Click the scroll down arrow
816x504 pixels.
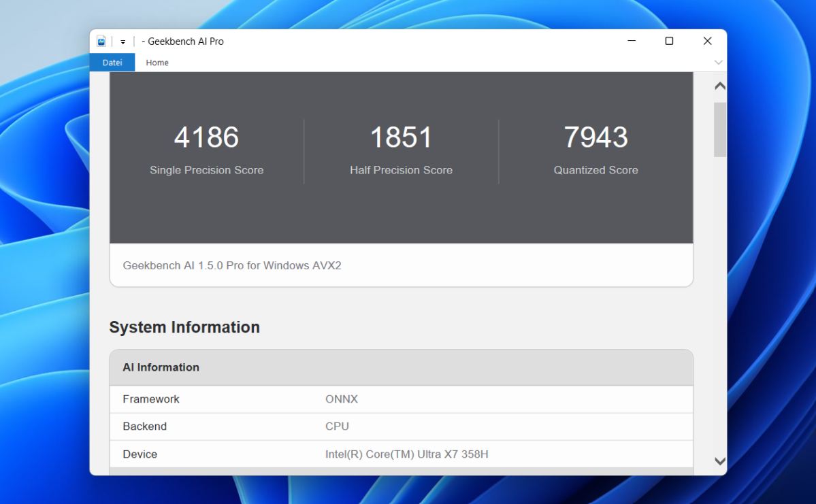(x=720, y=461)
